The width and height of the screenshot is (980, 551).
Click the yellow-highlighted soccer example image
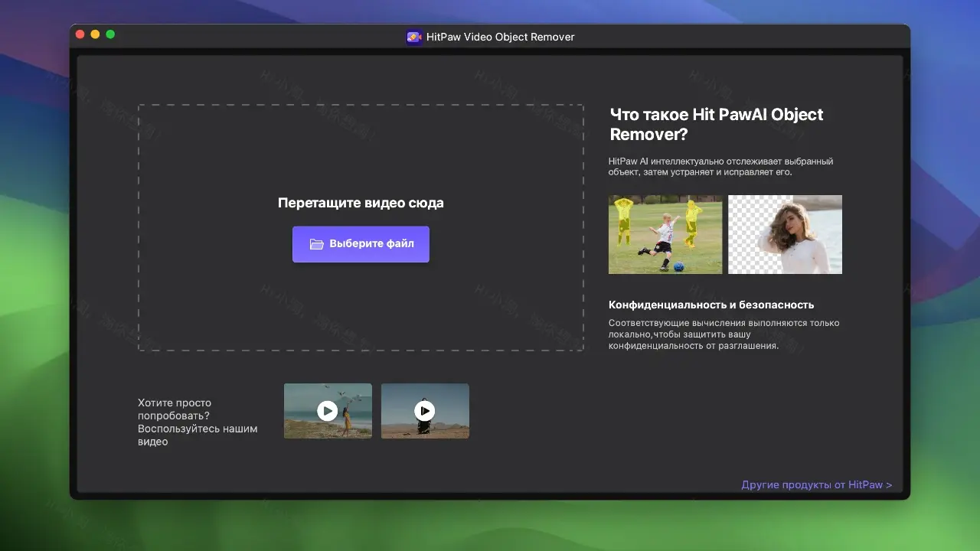[x=665, y=234]
